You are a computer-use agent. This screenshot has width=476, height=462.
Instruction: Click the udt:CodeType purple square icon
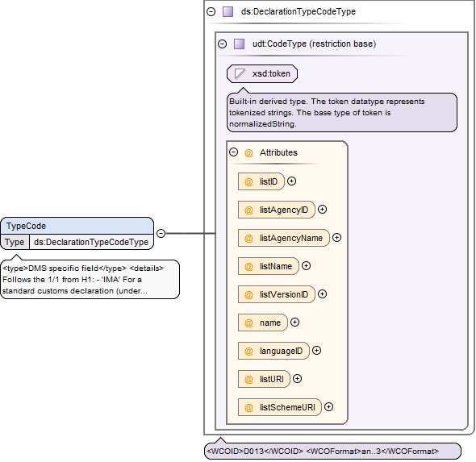(x=240, y=44)
